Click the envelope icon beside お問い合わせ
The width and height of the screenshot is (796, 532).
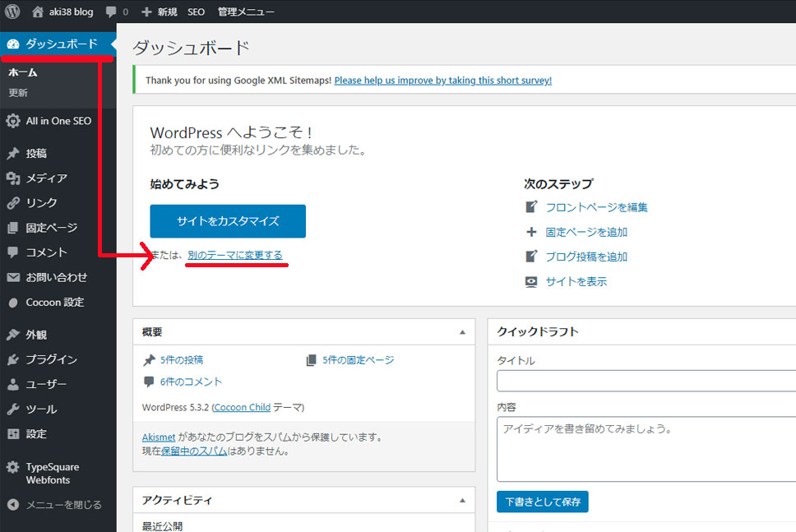click(13, 277)
